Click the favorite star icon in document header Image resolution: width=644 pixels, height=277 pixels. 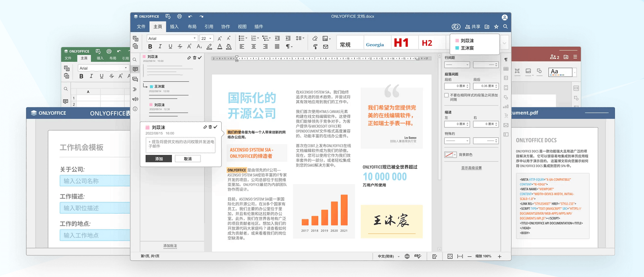tap(496, 27)
